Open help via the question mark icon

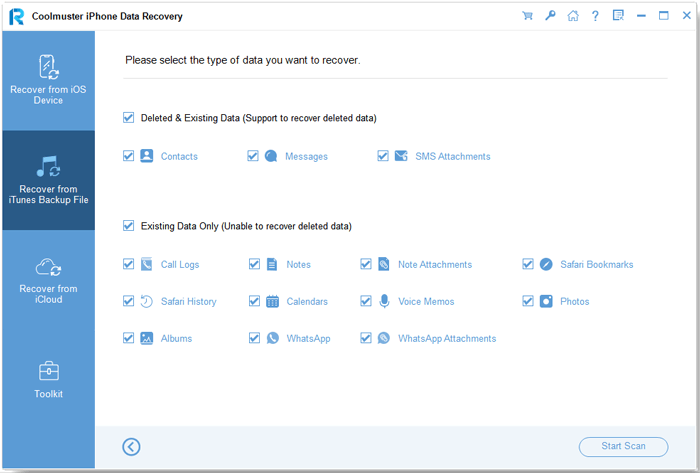click(x=595, y=16)
